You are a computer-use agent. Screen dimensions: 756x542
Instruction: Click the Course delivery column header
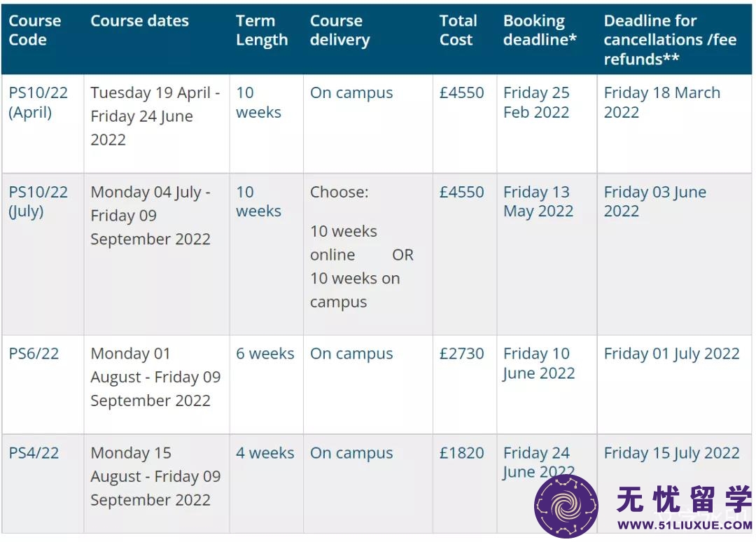(x=340, y=30)
